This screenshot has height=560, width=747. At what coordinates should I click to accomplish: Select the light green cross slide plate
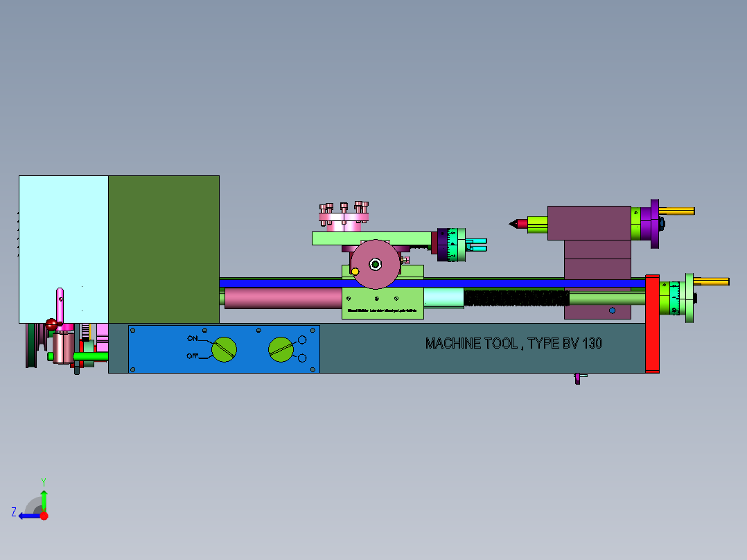pos(371,238)
